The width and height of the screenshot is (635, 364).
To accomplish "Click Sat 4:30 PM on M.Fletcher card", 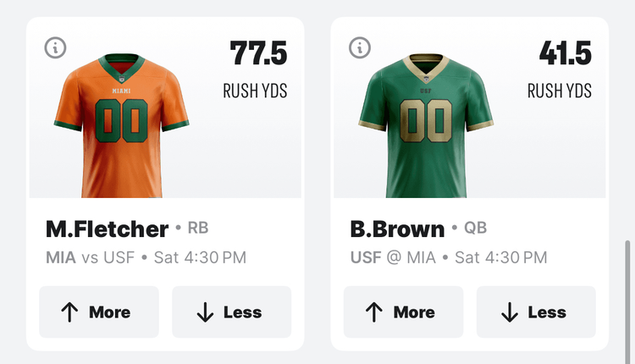I will pyautogui.click(x=200, y=257).
